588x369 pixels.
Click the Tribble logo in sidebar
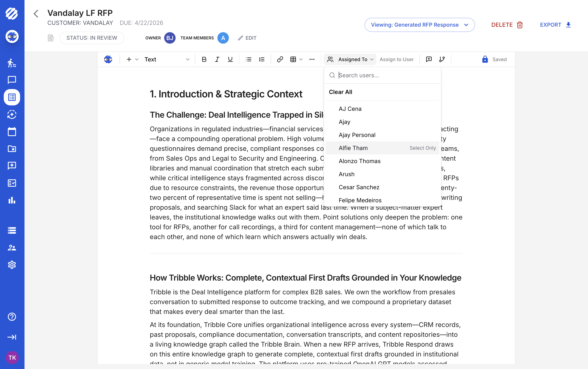pyautogui.click(x=12, y=14)
